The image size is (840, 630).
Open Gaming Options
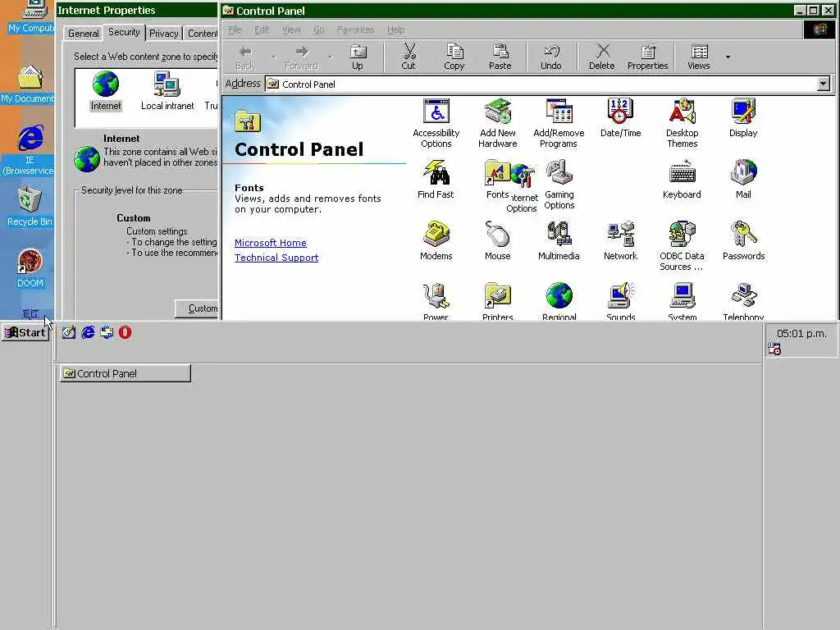click(x=559, y=185)
